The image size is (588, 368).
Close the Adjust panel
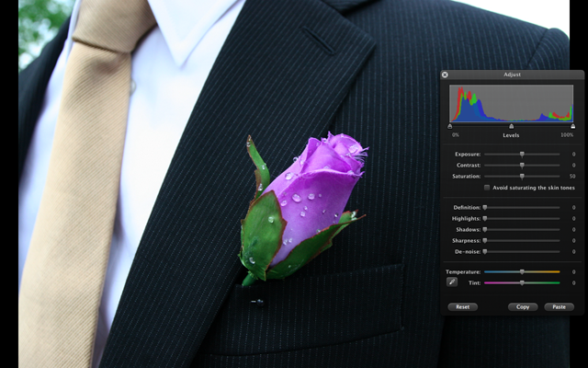point(445,75)
